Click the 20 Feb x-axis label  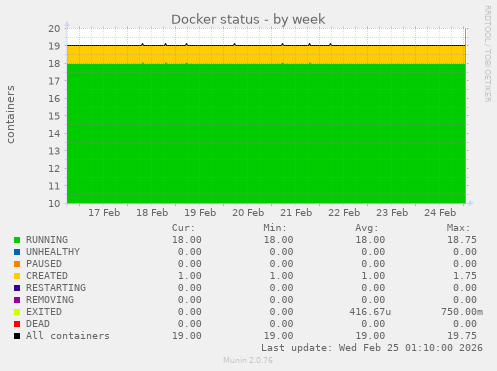pos(248,213)
